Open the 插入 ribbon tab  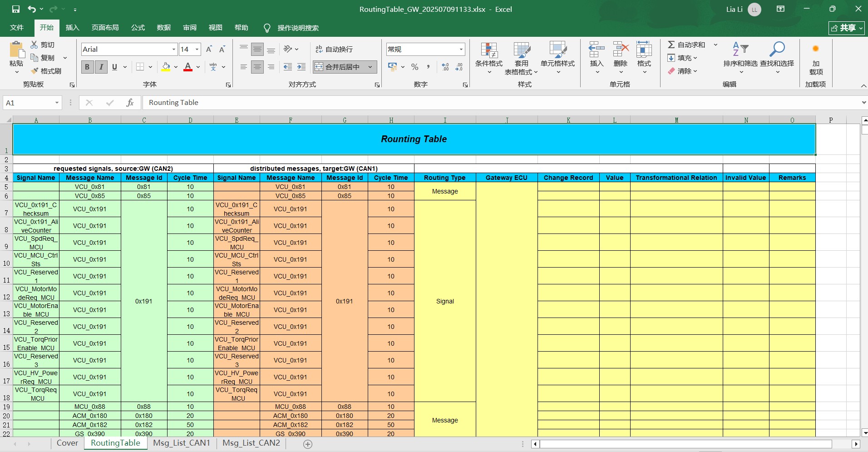click(x=72, y=28)
